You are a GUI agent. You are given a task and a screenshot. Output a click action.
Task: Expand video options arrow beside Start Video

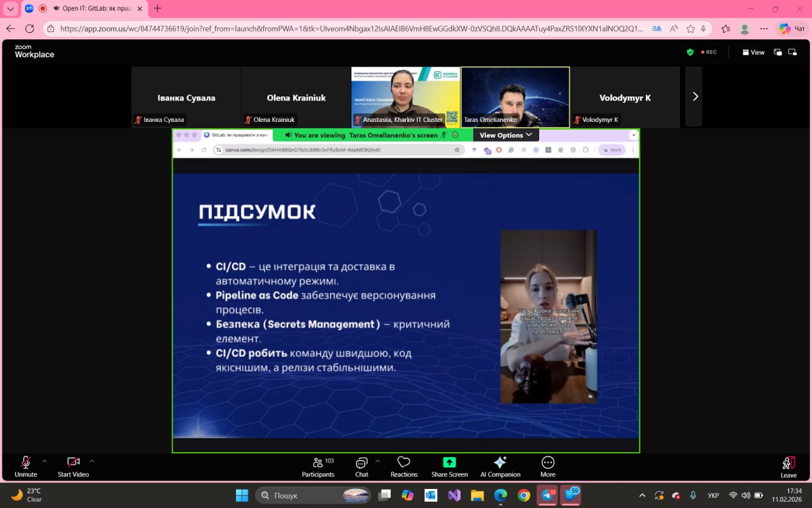coord(92,461)
